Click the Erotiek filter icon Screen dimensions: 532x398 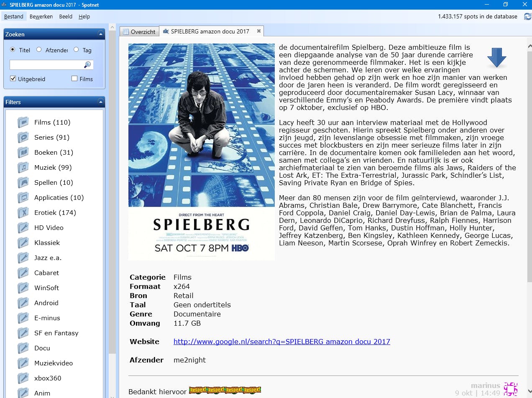point(24,212)
